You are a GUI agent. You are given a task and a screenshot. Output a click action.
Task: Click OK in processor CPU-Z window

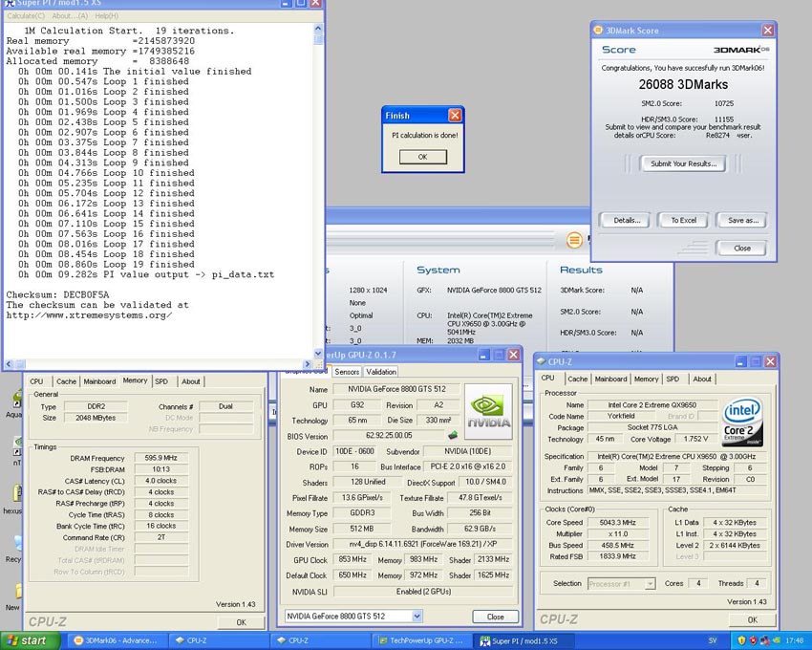click(753, 619)
